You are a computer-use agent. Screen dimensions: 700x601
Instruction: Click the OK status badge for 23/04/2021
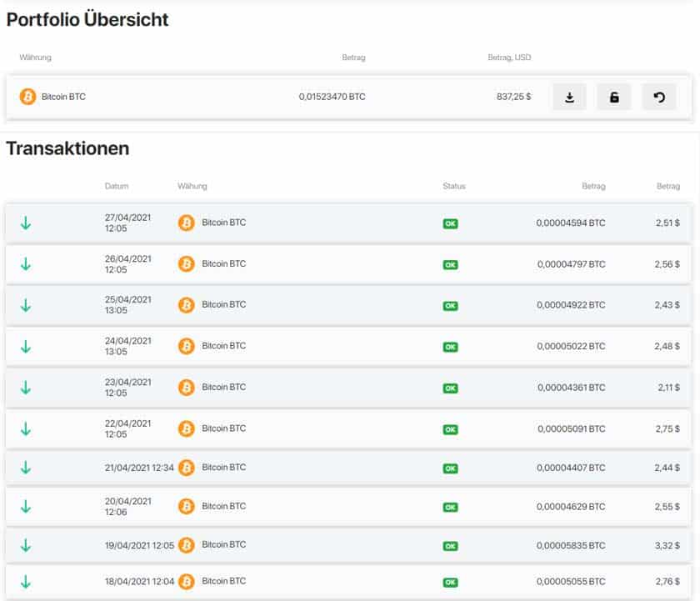pos(450,388)
